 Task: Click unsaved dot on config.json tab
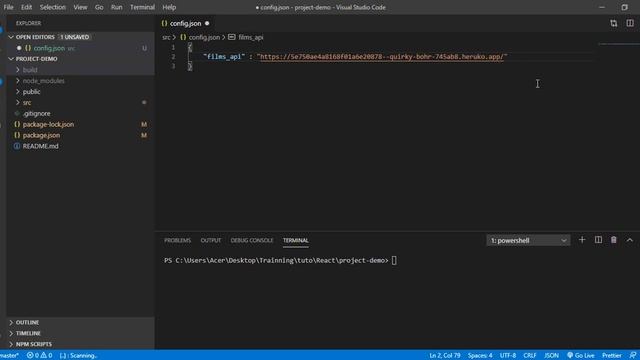[207, 23]
